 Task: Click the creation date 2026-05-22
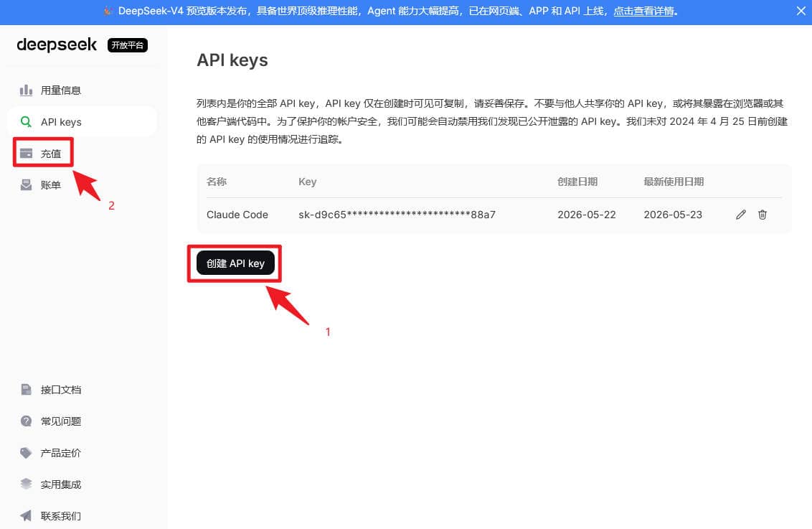(586, 215)
